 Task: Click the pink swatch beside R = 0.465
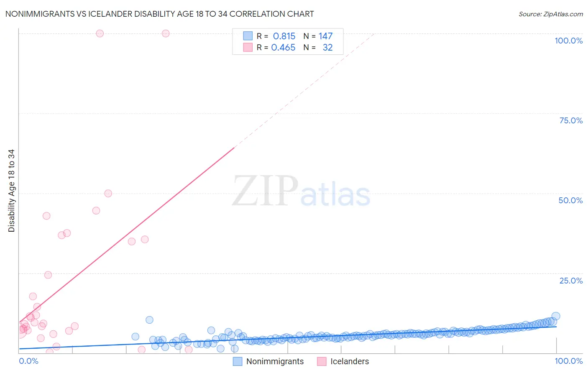click(248, 47)
